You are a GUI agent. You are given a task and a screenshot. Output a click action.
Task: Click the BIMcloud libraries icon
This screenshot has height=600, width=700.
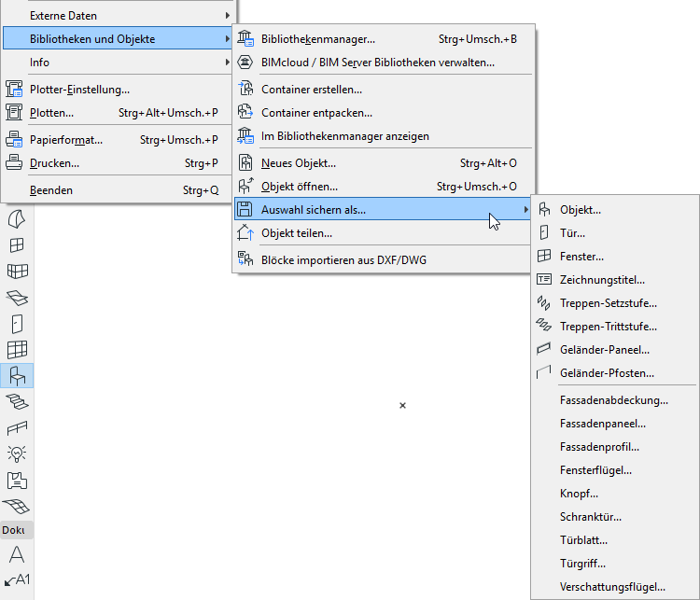[x=245, y=63]
